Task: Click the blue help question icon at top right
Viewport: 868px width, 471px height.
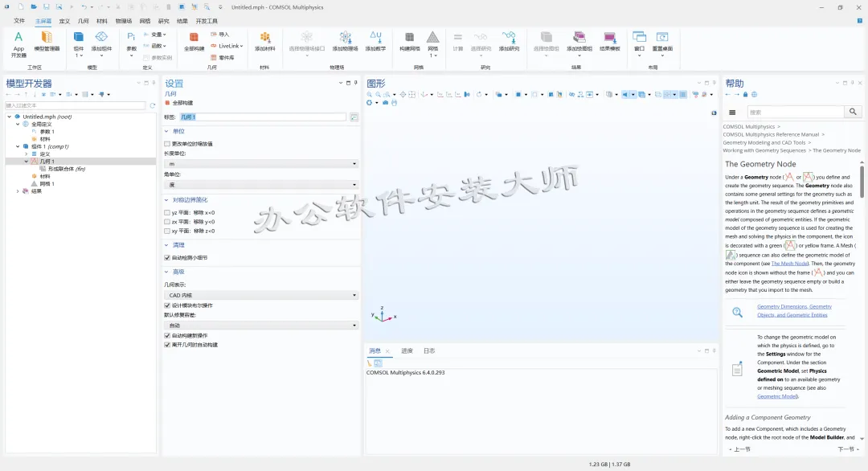Action: click(860, 20)
